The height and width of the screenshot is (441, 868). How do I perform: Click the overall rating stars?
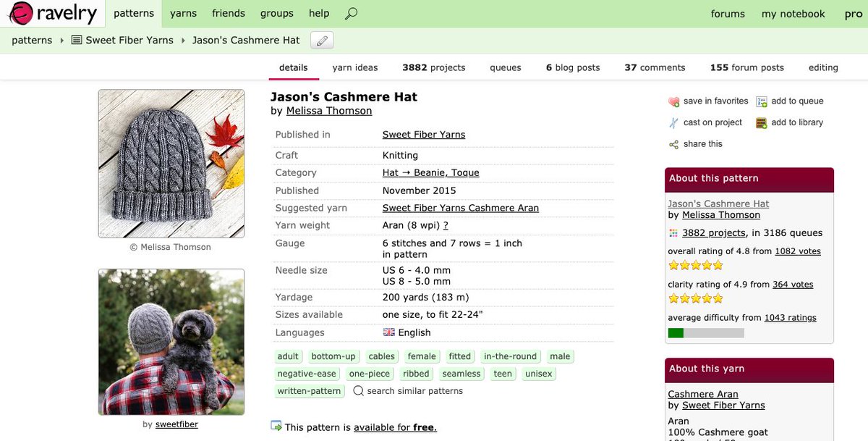(x=696, y=266)
